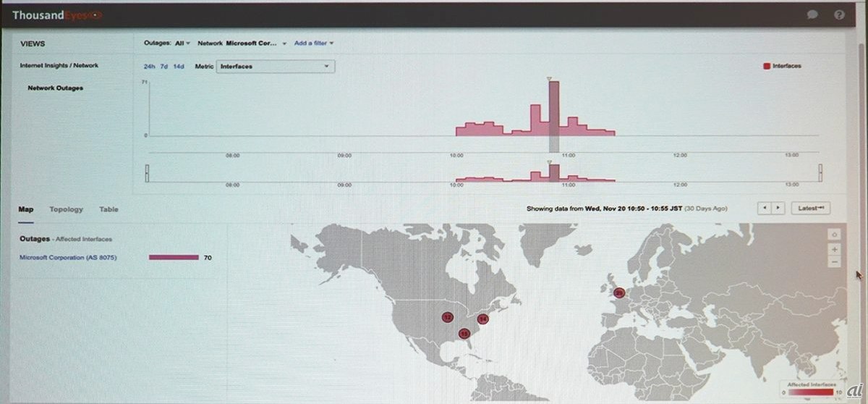The width and height of the screenshot is (868, 404).
Task: Switch to the Map tab
Action: pyautogui.click(x=26, y=209)
